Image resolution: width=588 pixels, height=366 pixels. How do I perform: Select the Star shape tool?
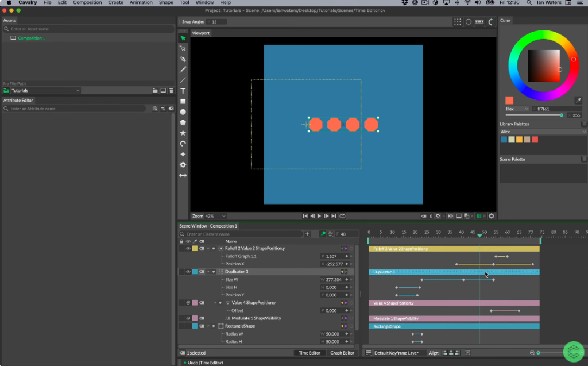pyautogui.click(x=183, y=133)
